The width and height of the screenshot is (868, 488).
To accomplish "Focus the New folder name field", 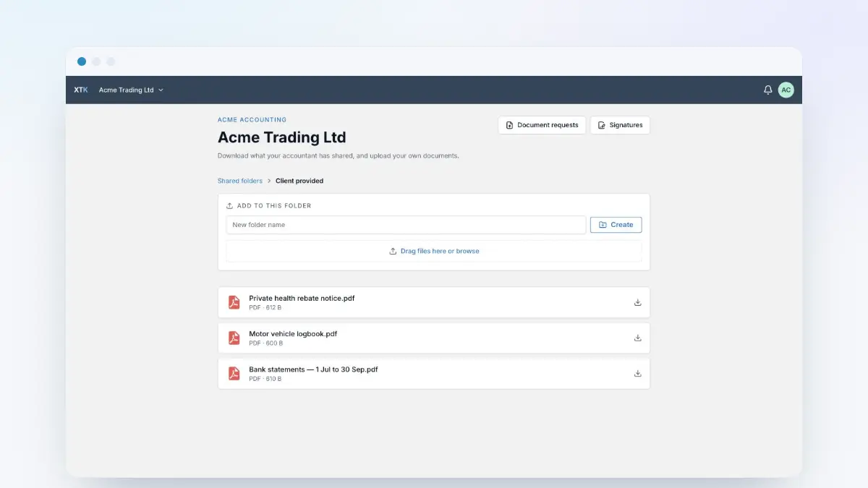I will [406, 225].
